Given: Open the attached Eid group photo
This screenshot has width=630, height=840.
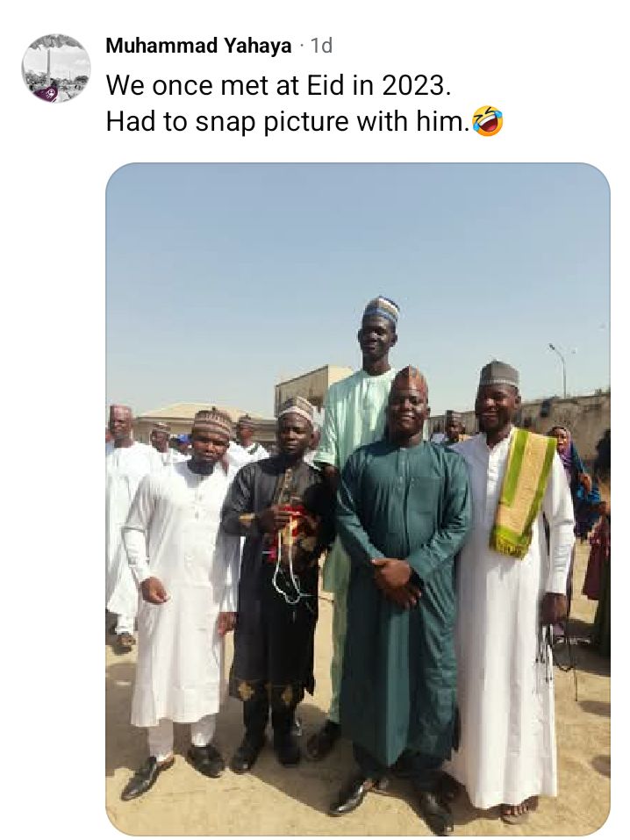Looking at the screenshot, I should pos(357,498).
